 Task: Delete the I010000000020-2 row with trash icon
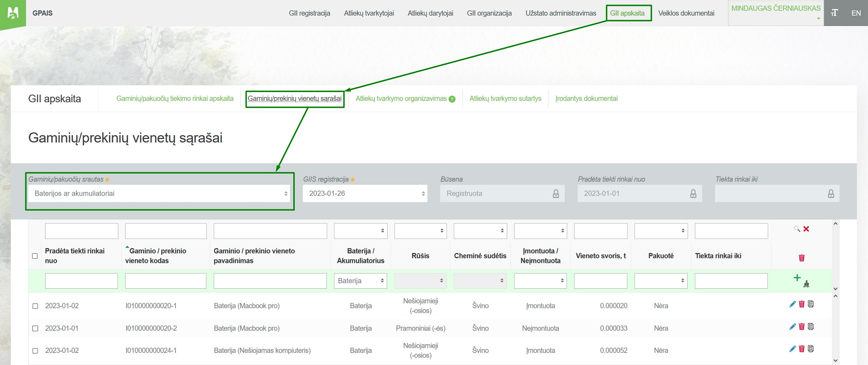[801, 326]
